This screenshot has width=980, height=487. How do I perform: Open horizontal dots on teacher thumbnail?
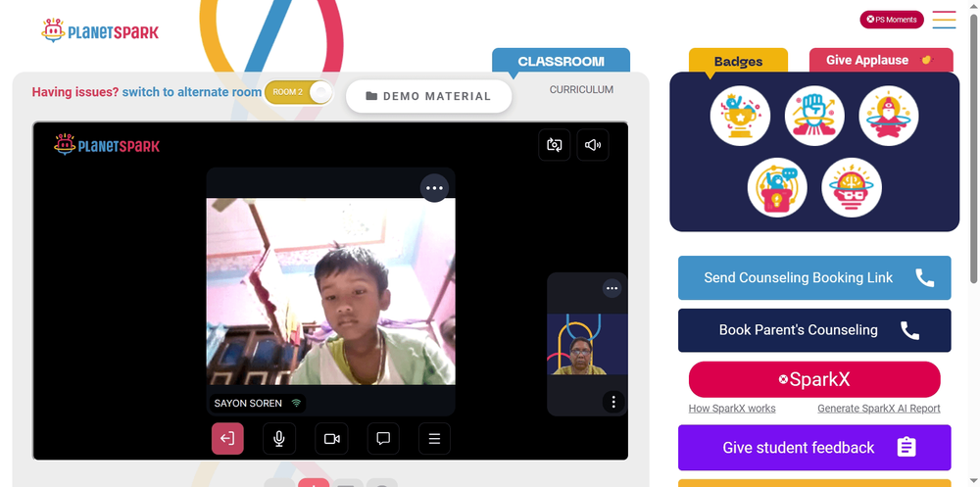[612, 288]
